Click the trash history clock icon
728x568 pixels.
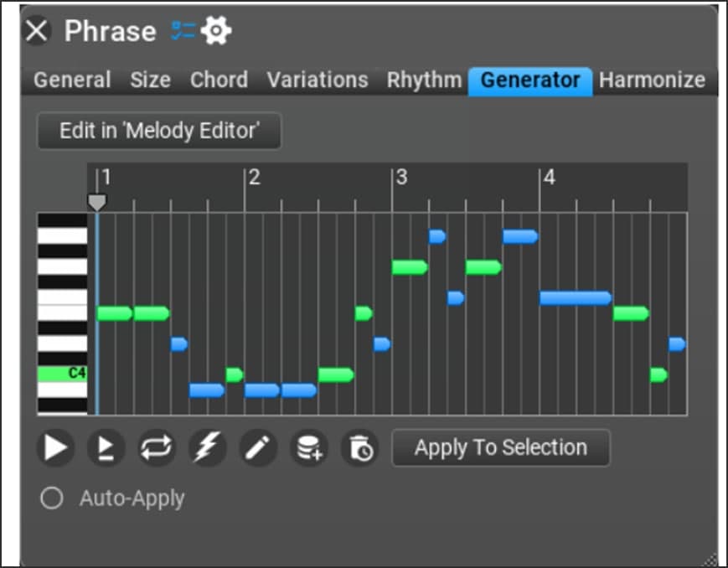point(359,448)
